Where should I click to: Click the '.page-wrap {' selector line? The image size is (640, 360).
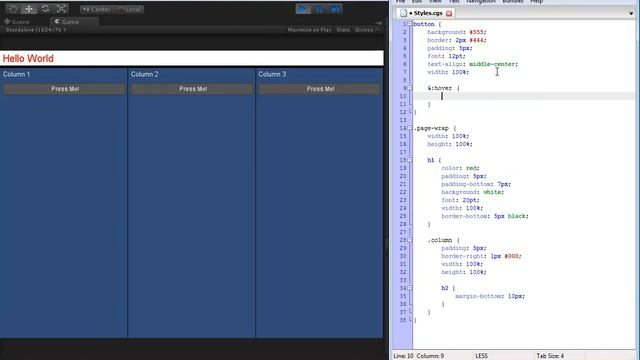pos(435,128)
